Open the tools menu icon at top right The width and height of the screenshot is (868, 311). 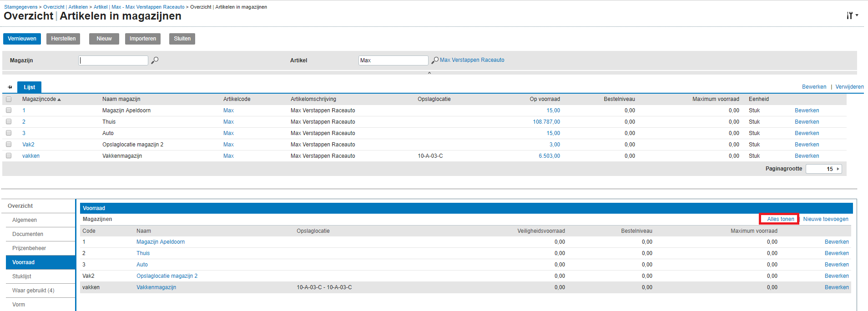851,15
